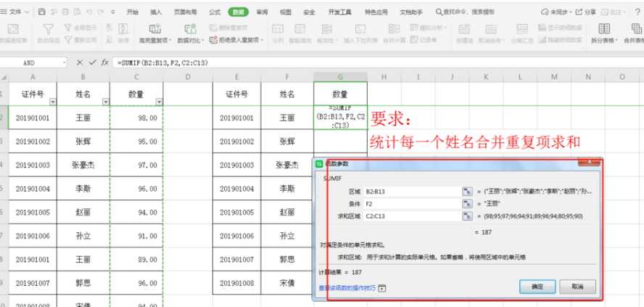This screenshot has width=644, height=307.
Task: Switch to the 视图 ribbon tab
Action: 286,12
